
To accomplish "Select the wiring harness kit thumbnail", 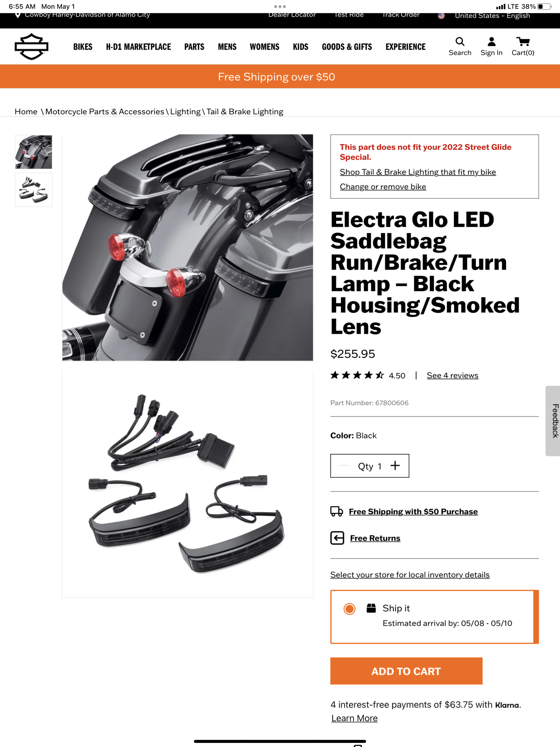I will click(34, 190).
